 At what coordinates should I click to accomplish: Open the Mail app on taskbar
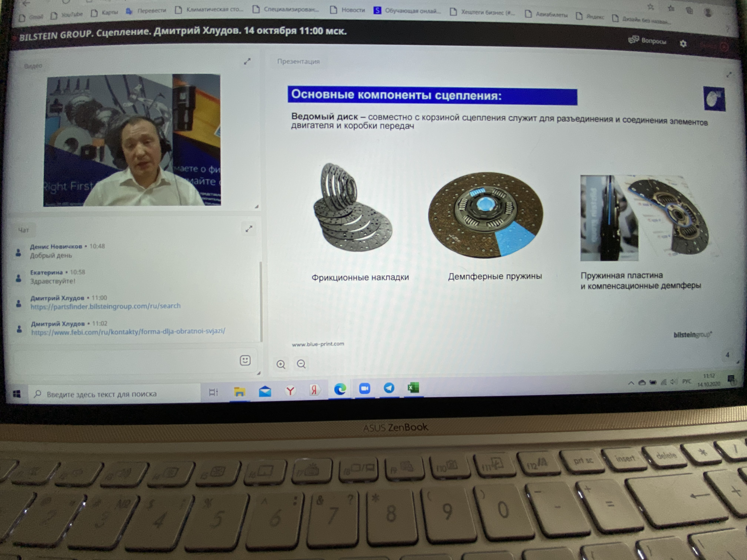(x=265, y=391)
